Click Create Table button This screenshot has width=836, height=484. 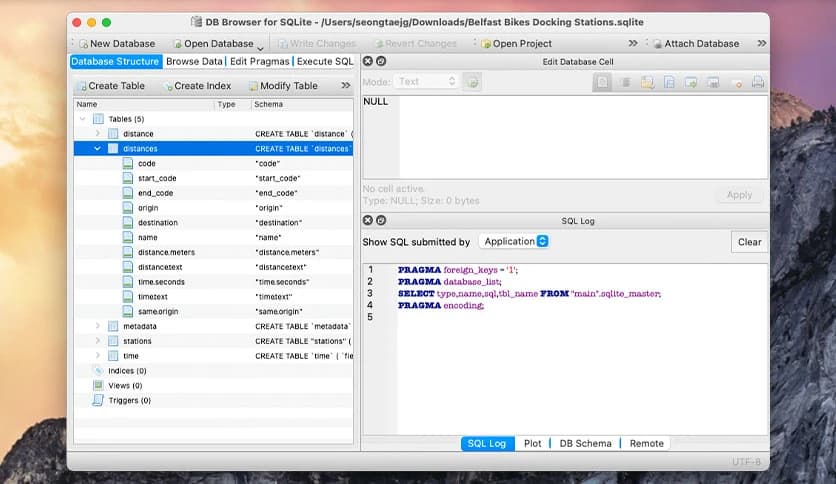pos(111,86)
